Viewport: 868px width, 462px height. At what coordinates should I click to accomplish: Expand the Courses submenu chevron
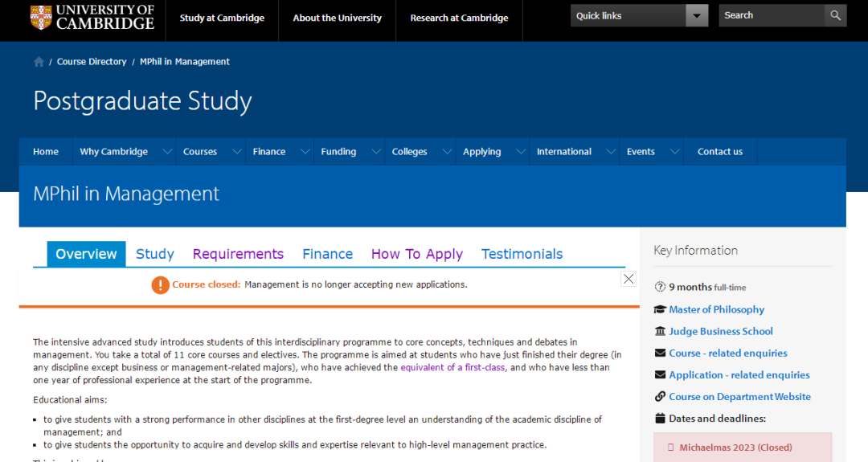tap(236, 152)
